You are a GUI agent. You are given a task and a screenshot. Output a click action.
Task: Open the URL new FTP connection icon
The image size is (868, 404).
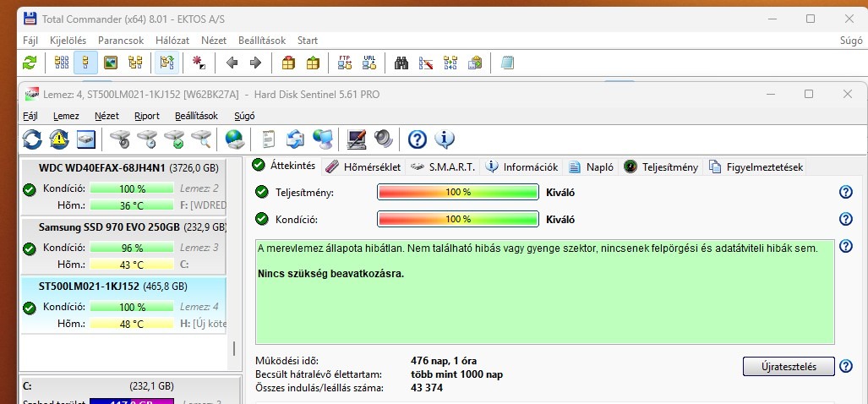pos(369,63)
